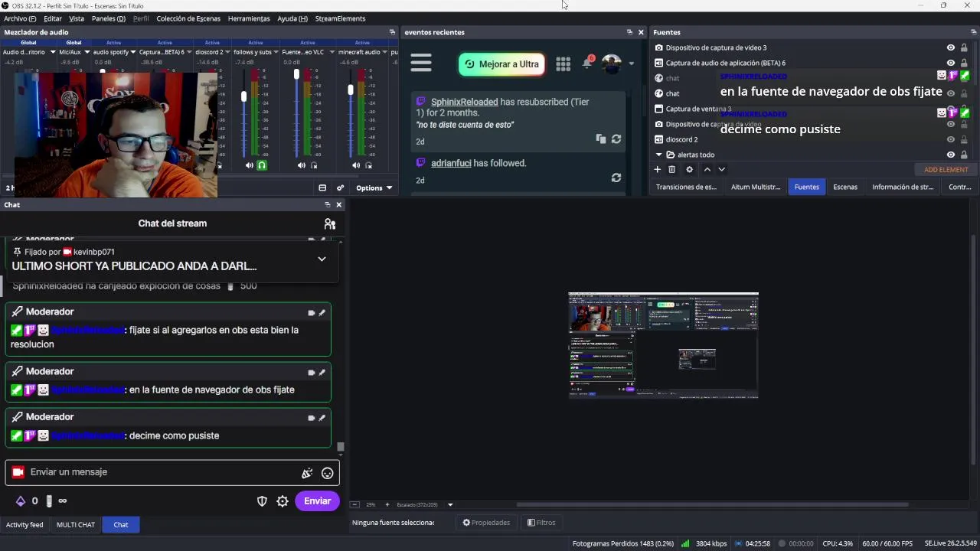
Task: Open source properties gear in Fuentes toolbar
Action: [x=689, y=169]
